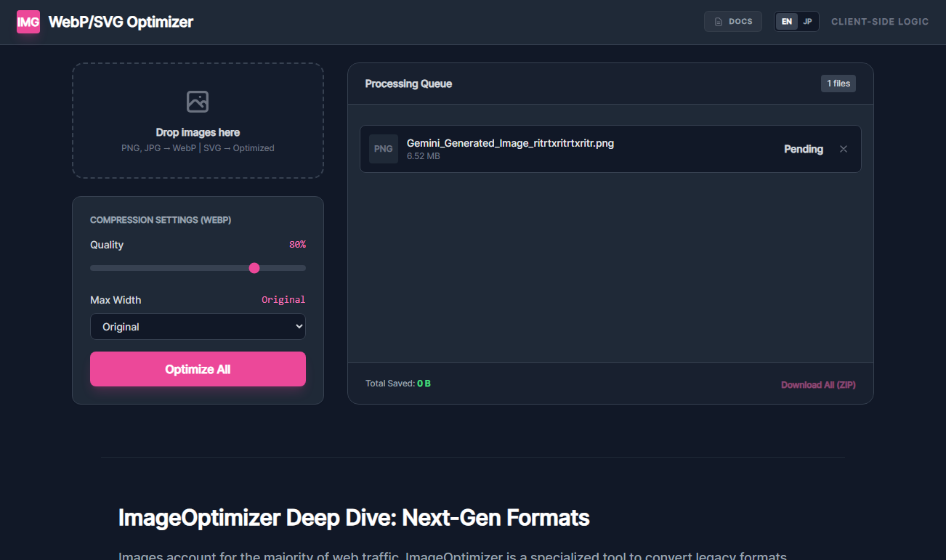Screen dimensions: 946x560
Task: Toggle the '1 files' counter badge
Action: 838,83
